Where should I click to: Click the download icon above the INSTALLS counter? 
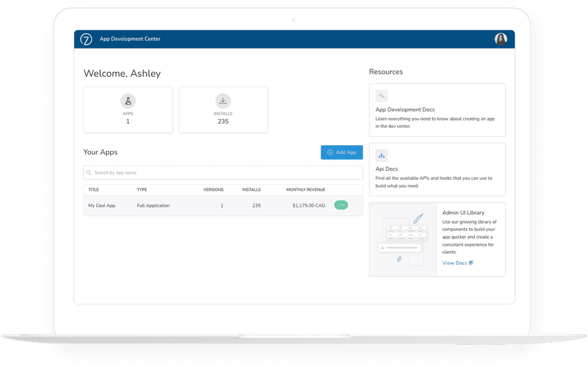tap(223, 100)
